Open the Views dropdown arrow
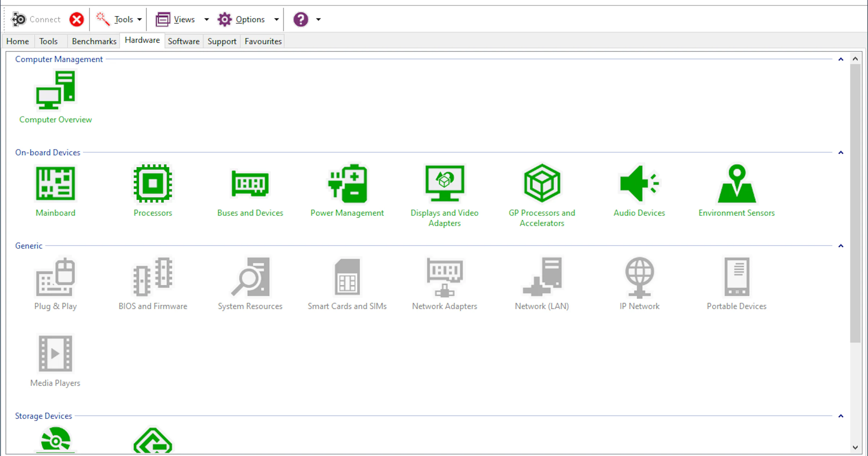Viewport: 868px width, 456px height. 207,20
